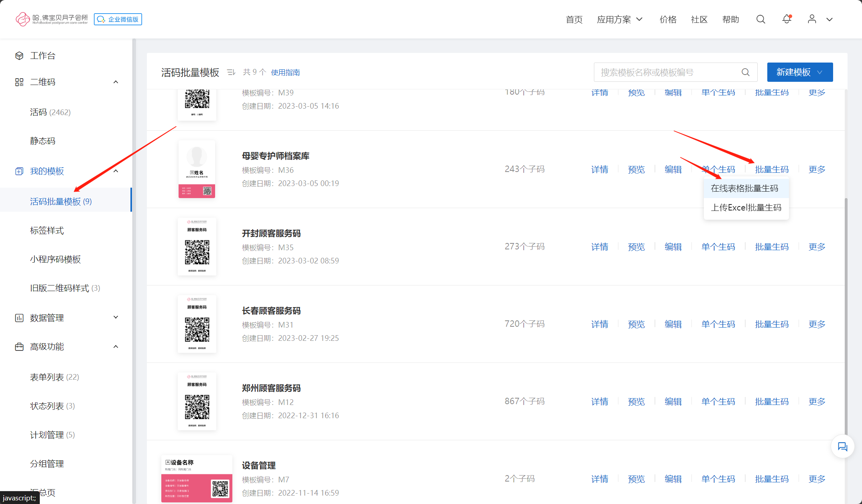Select 活码批量模板 (9) in sidebar
862x504 pixels.
click(65, 200)
